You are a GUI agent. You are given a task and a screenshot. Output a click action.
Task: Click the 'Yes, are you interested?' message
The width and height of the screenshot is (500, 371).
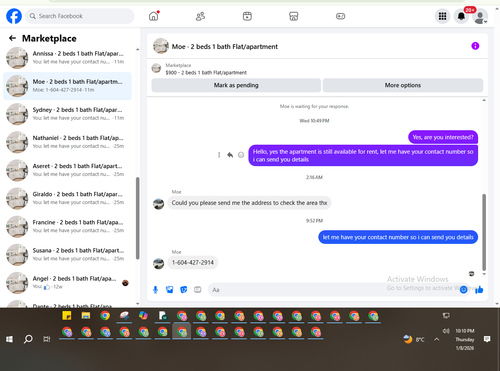pos(443,137)
